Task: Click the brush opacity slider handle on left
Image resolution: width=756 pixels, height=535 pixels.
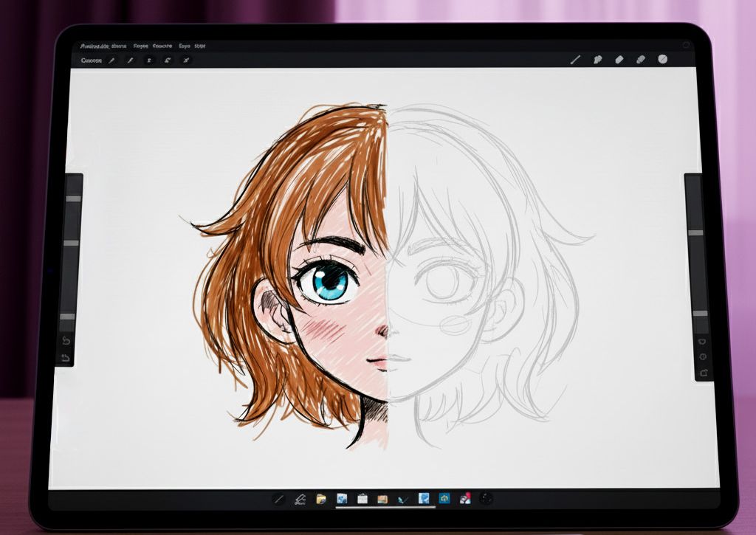Action: pyautogui.click(x=67, y=316)
